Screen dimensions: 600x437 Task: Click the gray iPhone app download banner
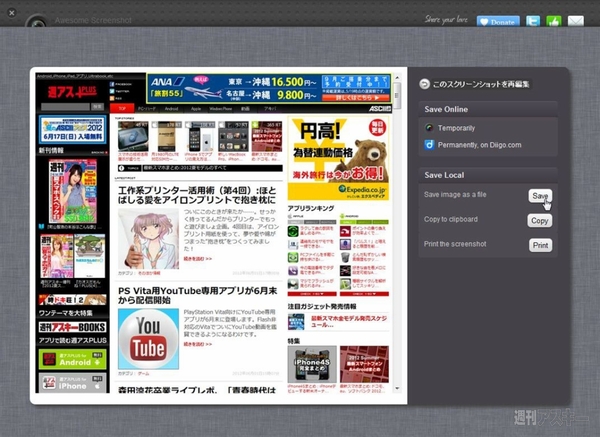pyautogui.click(x=72, y=383)
